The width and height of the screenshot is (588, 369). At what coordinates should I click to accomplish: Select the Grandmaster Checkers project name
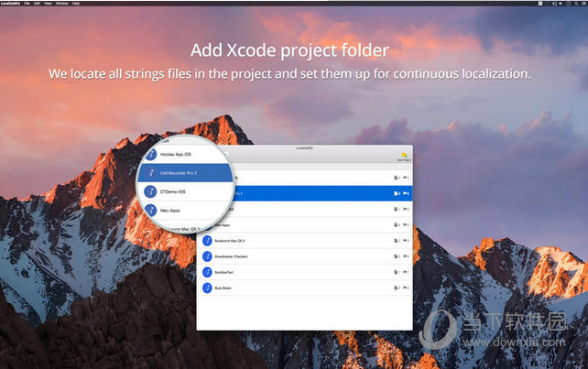coord(231,256)
